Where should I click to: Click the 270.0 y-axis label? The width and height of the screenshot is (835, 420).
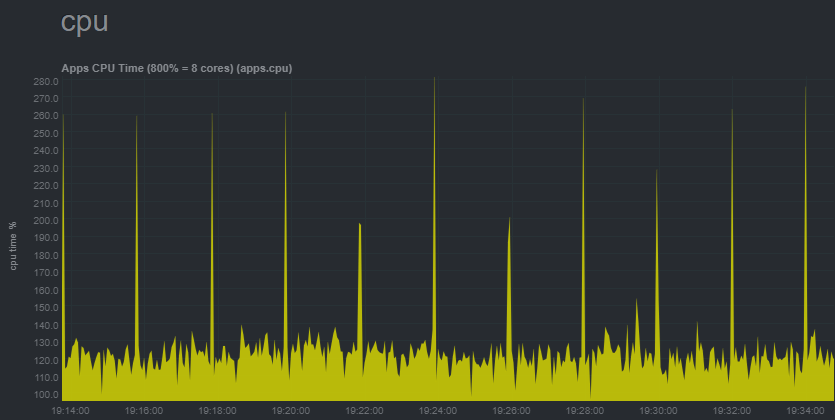coord(45,98)
